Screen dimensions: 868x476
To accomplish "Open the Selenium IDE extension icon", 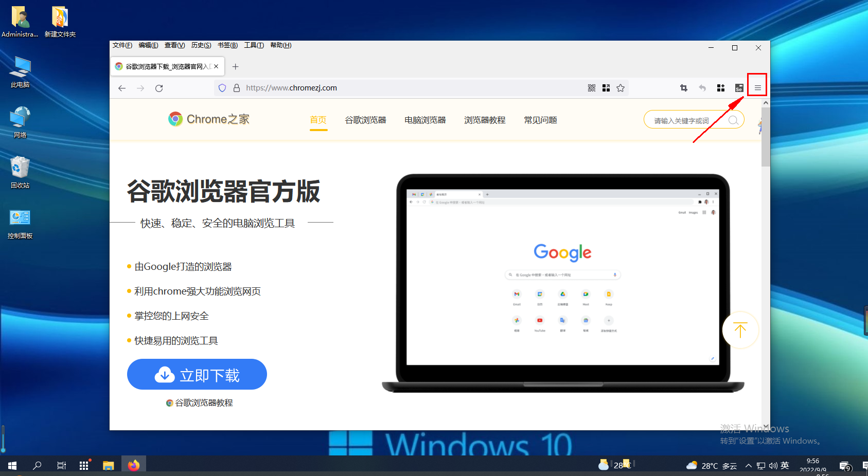I will [739, 88].
